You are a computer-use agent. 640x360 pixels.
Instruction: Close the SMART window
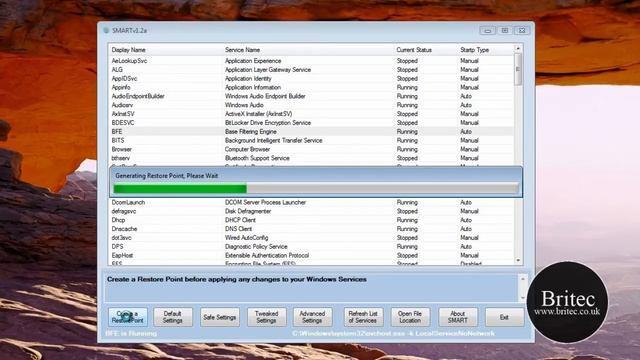pyautogui.click(x=522, y=31)
